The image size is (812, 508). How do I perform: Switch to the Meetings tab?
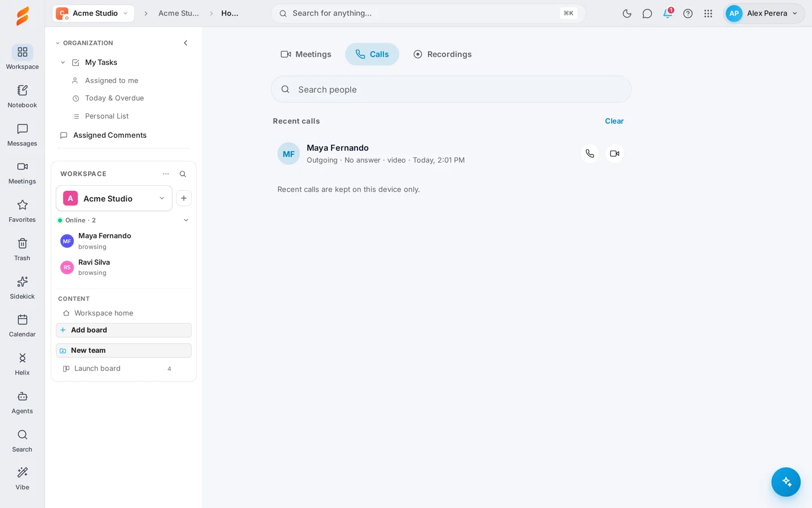306,54
